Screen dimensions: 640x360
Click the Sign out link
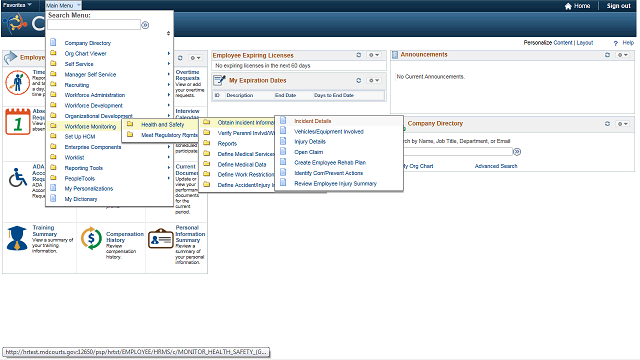coord(618,6)
